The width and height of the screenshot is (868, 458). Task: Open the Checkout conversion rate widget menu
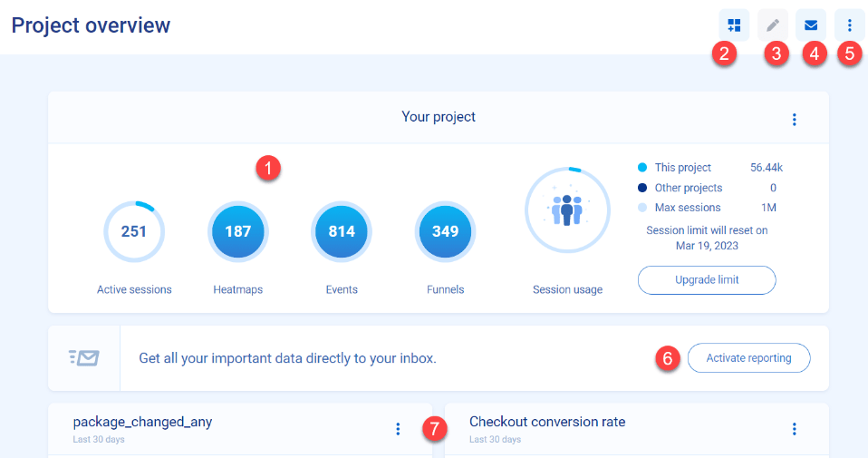pyautogui.click(x=795, y=429)
